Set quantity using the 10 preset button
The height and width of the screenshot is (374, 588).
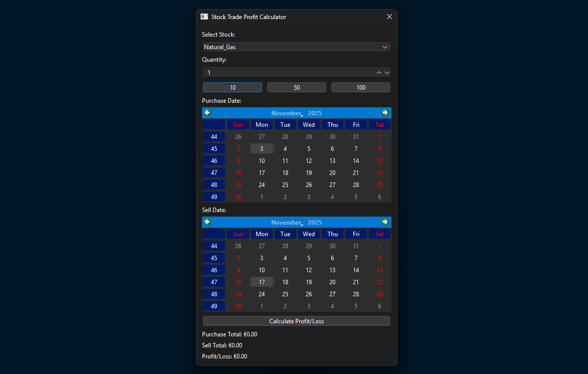(232, 87)
